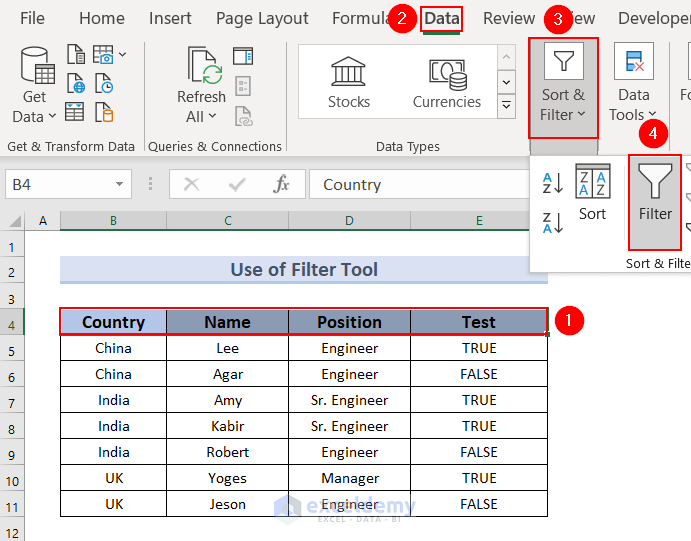
Task: Click the formula bar input field
Action: tap(420, 184)
